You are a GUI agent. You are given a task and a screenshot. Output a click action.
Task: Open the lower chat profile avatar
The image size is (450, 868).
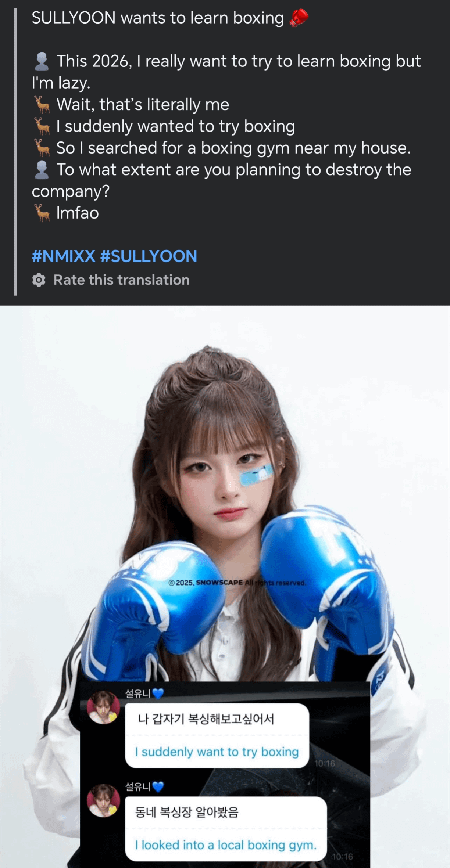(103, 800)
